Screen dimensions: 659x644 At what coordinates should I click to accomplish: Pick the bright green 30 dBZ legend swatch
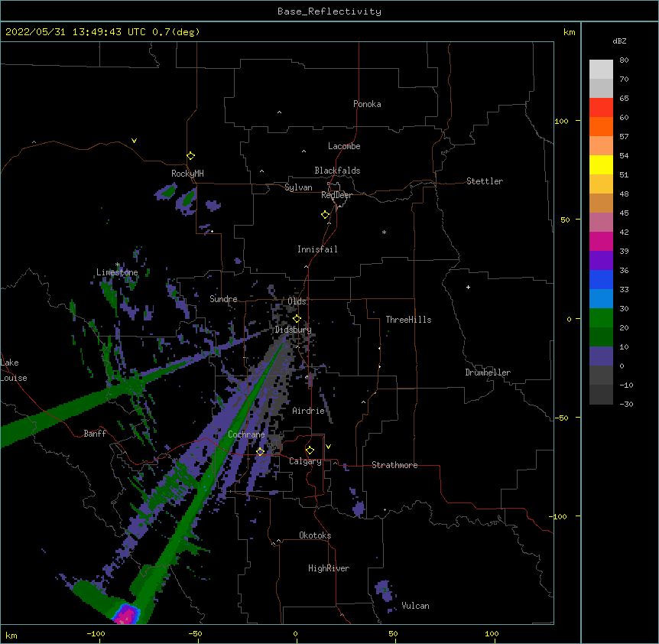[x=601, y=318]
